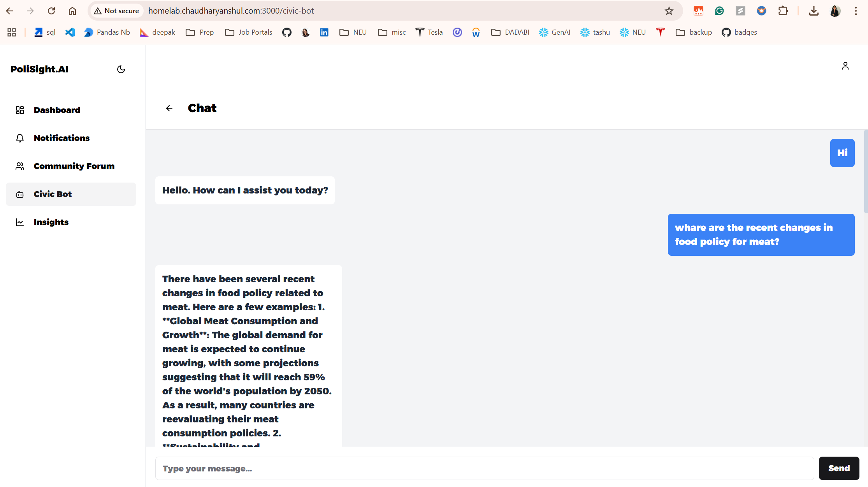Expand the Job Portals bookmark folder
This screenshot has height=487, width=868.
pos(249,32)
